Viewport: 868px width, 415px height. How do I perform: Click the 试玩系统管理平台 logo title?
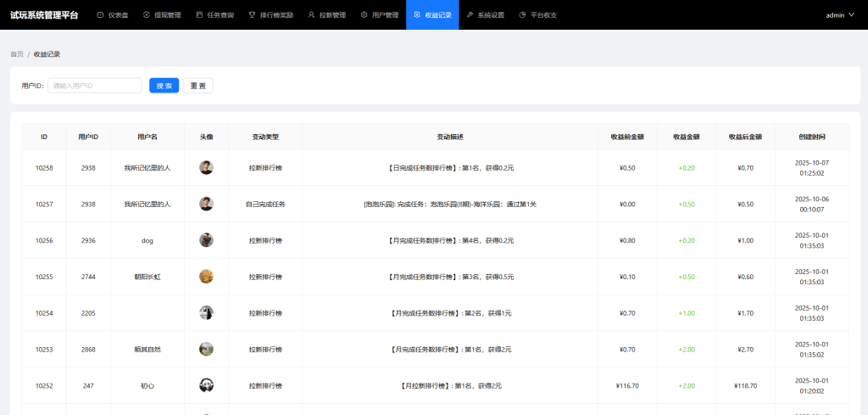tap(44, 15)
